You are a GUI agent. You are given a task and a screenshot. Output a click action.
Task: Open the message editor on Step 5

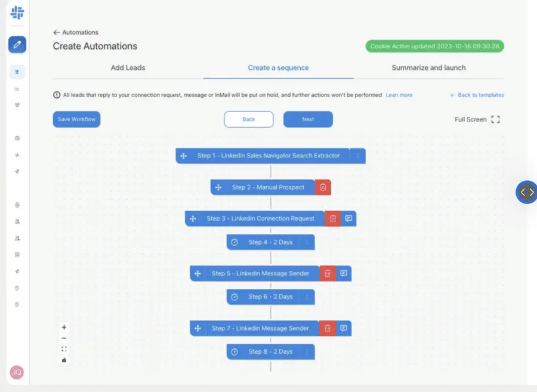pos(342,273)
